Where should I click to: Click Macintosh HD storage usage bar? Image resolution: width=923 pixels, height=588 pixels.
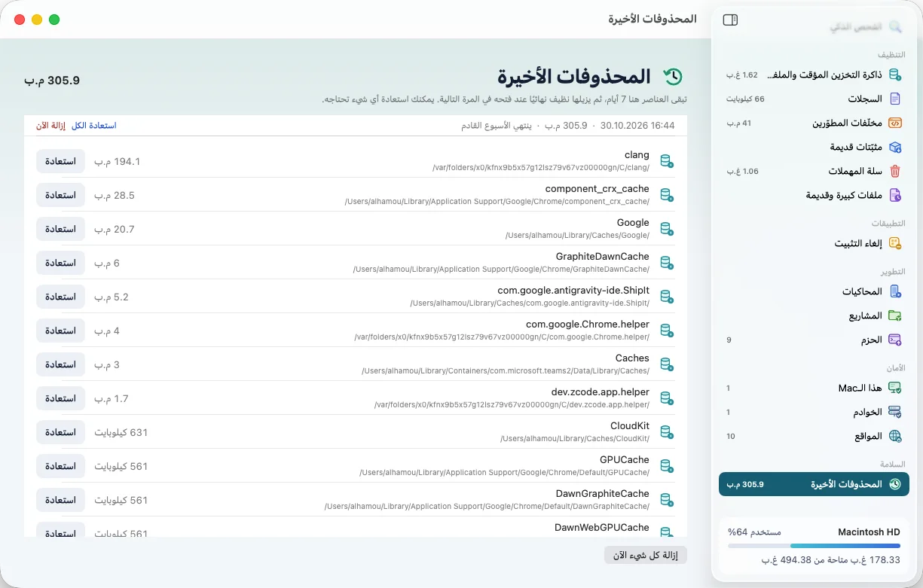(x=814, y=546)
